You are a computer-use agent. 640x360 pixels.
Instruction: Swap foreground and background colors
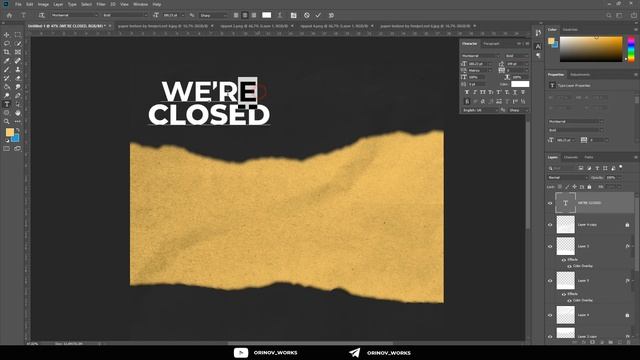(x=18, y=130)
